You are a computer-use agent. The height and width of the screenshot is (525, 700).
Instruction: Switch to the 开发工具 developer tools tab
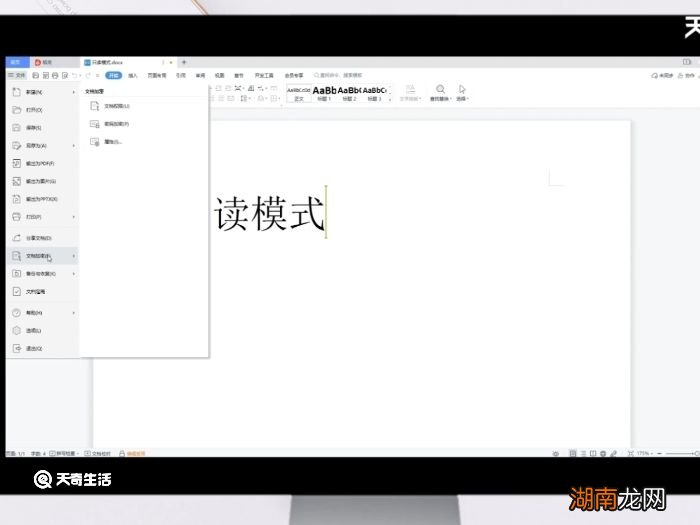click(264, 75)
